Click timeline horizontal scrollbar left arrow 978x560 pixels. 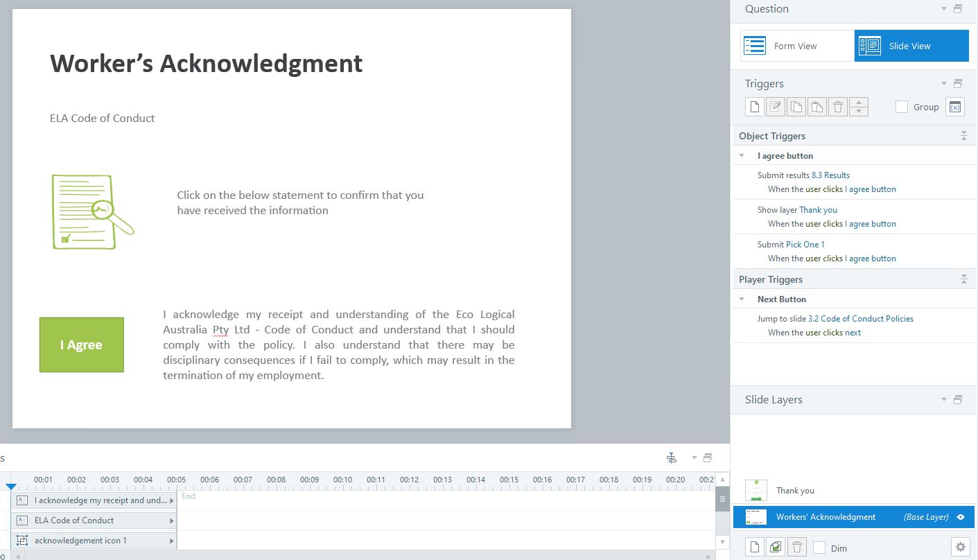[19, 556]
